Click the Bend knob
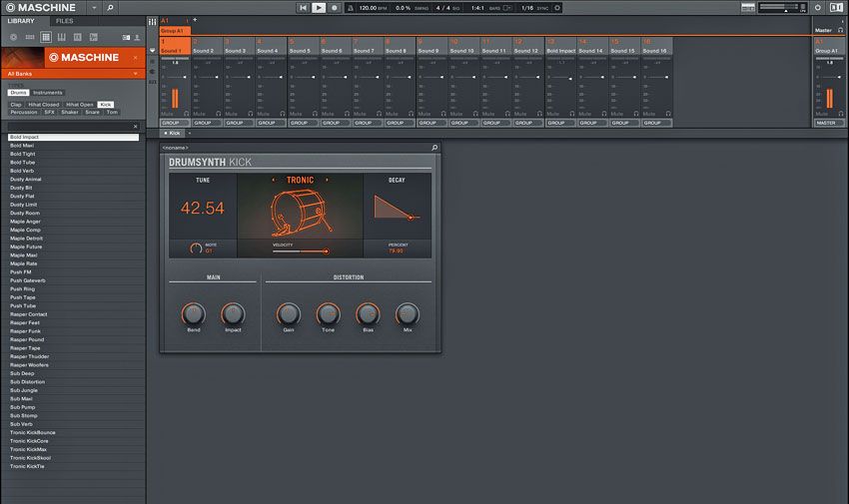This screenshot has height=504, width=849. [x=194, y=313]
